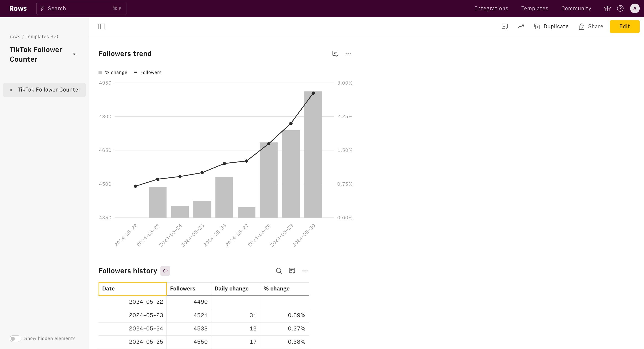This screenshot has height=349, width=644.
Task: Toggle Show hidden elements switch
Action: pos(15,338)
